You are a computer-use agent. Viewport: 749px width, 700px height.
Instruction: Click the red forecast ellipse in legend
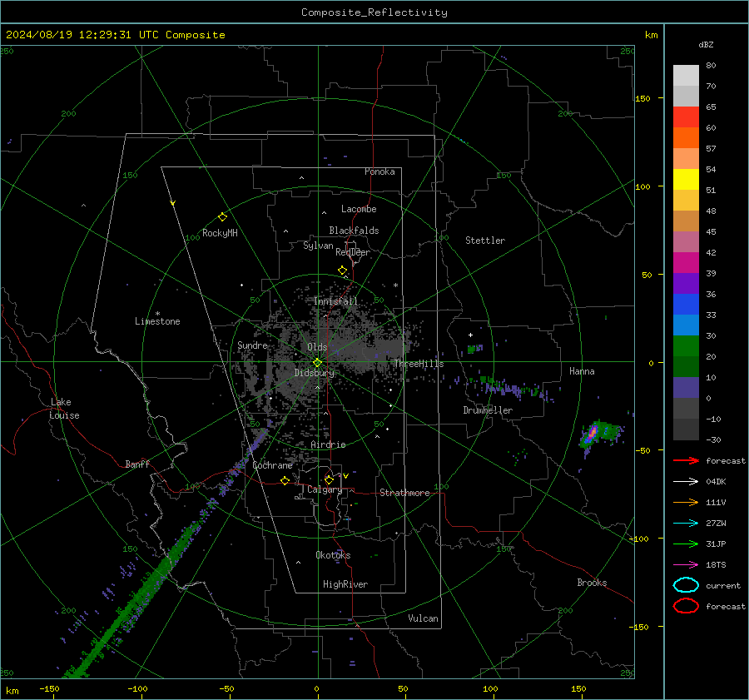[x=686, y=606]
